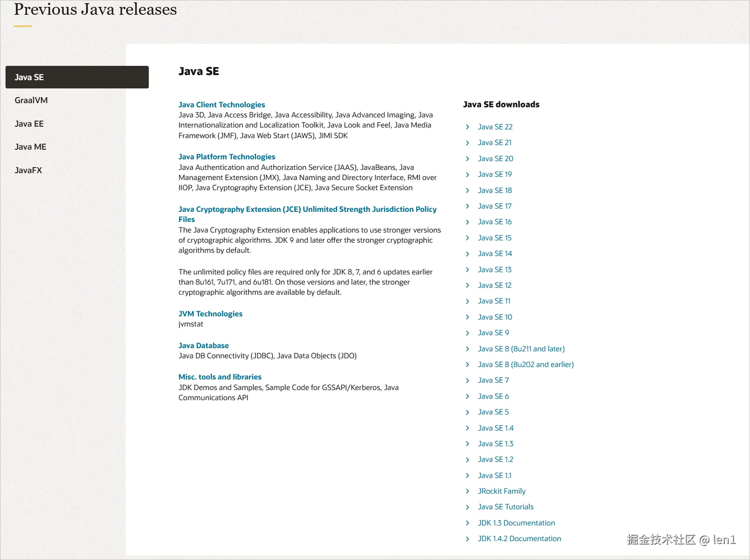Open the GraalVM sidebar tab
Screen dimensions: 750x560
point(31,100)
